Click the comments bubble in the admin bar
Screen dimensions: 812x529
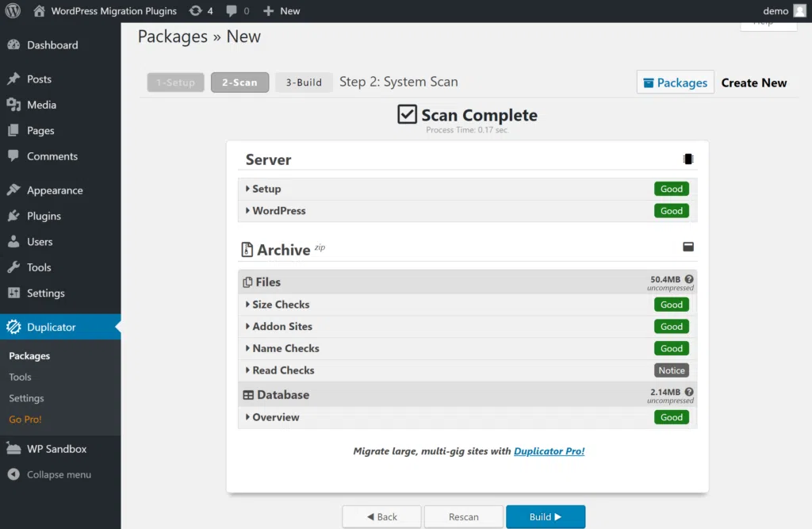231,10
